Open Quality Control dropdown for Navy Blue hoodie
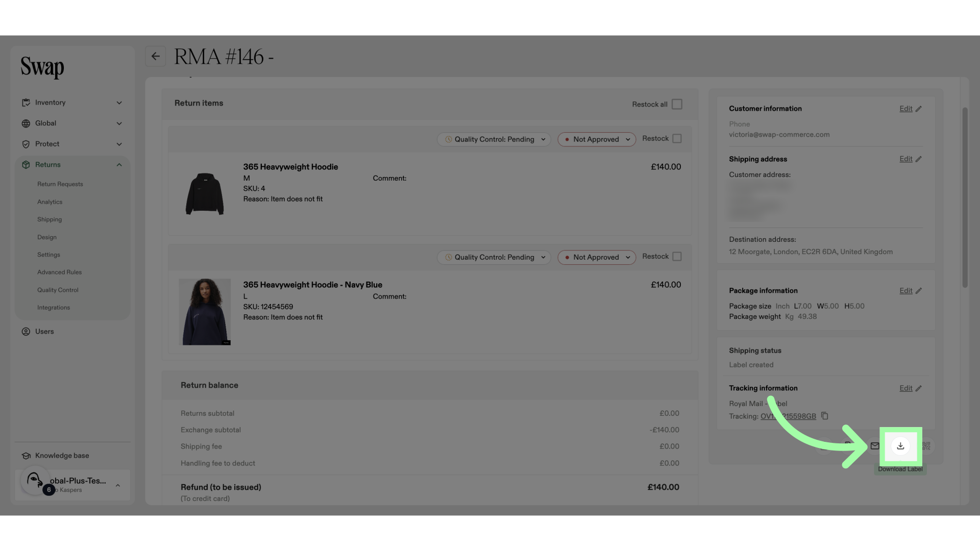Screen dimensions: 980x551 point(494,257)
